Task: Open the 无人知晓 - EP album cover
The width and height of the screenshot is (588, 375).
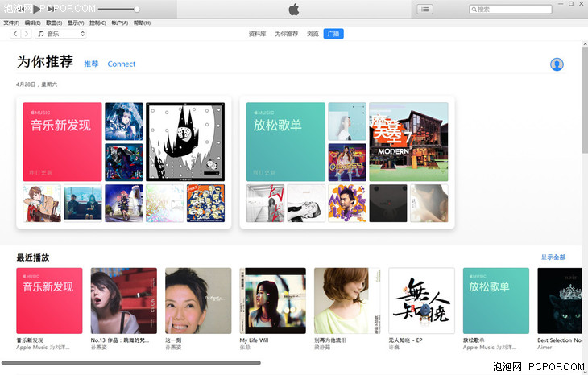Action: coord(421,300)
